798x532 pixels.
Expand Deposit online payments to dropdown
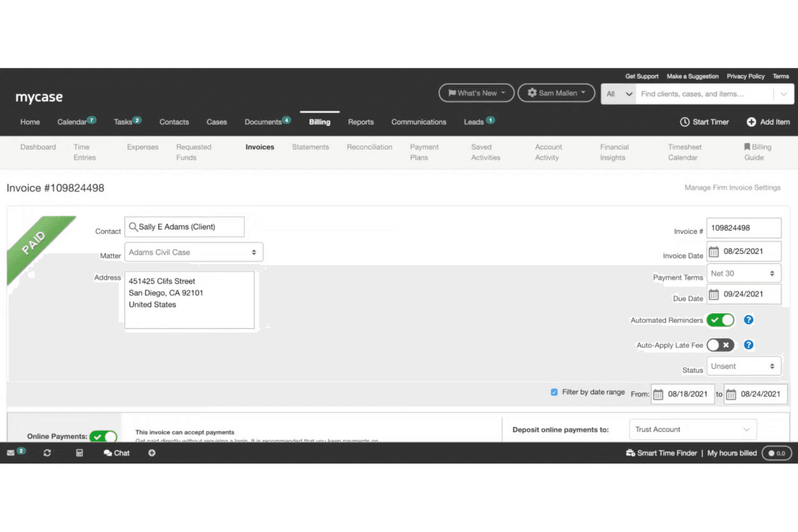(x=693, y=430)
